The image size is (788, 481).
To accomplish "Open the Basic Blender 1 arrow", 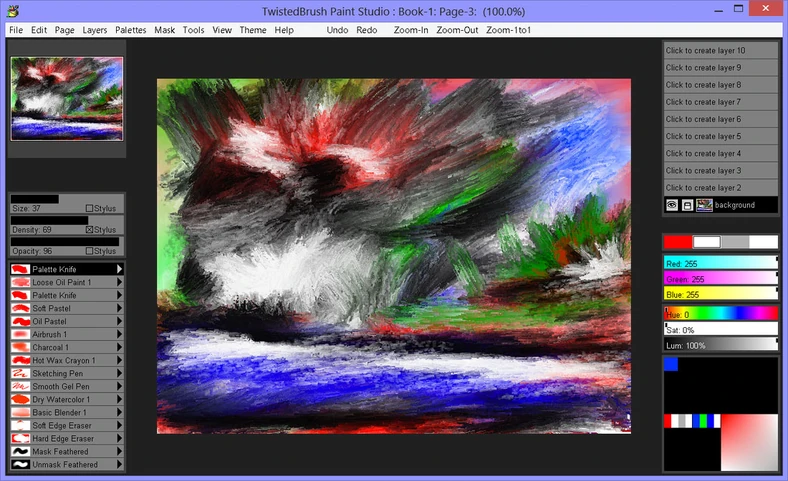I will click(x=120, y=412).
